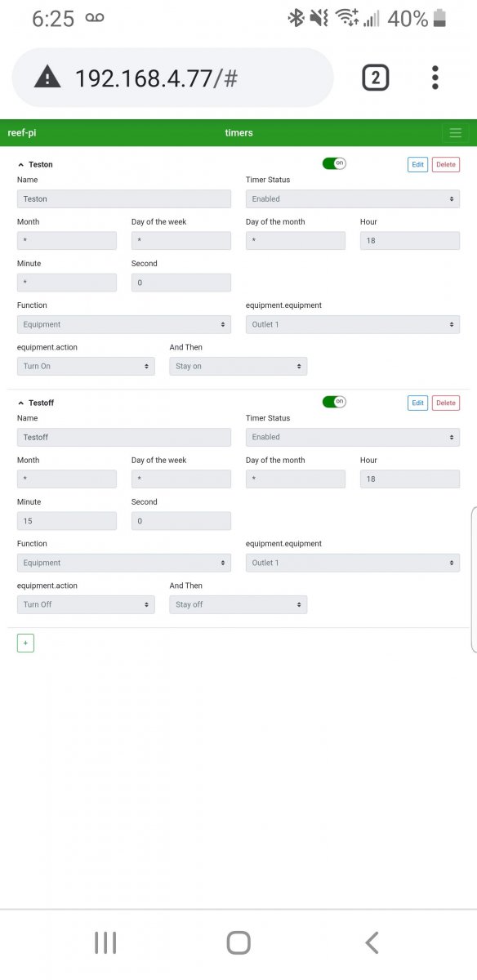
Task: Click Delete for the Testoff timer
Action: click(446, 403)
